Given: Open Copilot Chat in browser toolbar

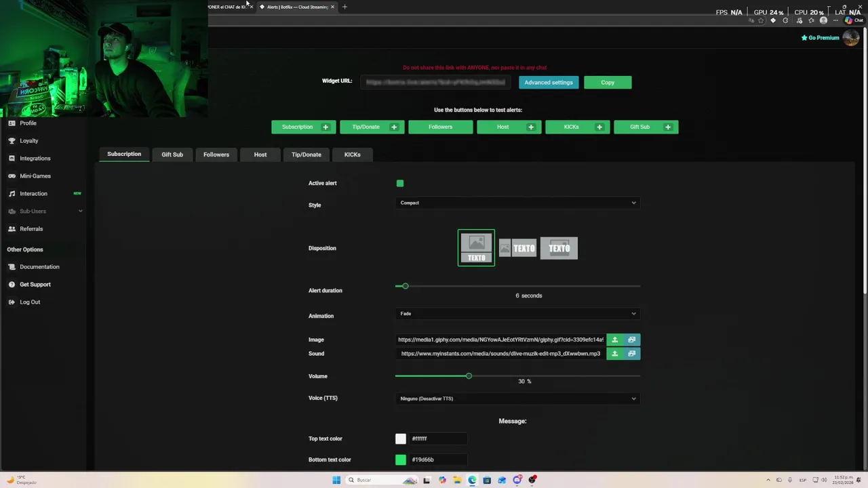Looking at the screenshot, I should tap(853, 20).
